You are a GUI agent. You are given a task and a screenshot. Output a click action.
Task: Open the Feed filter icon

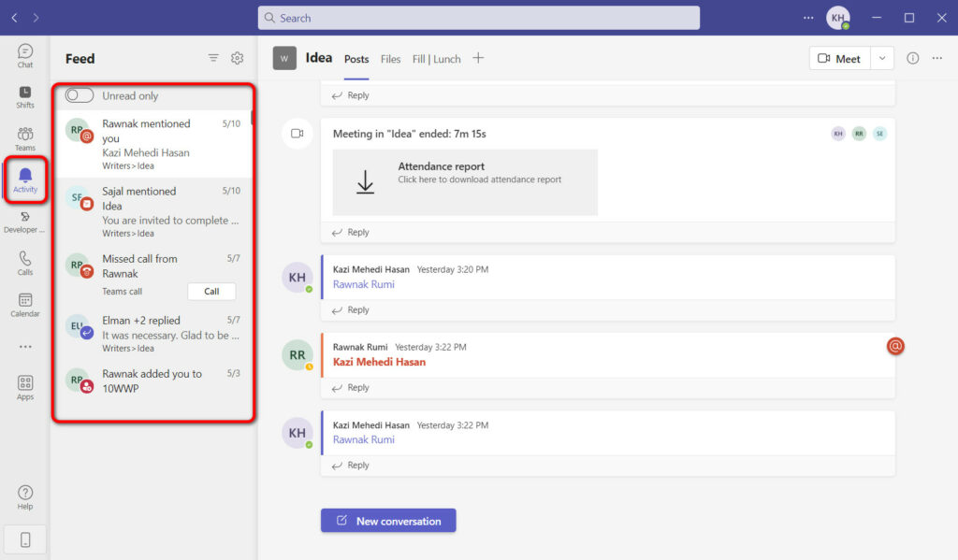(x=213, y=58)
